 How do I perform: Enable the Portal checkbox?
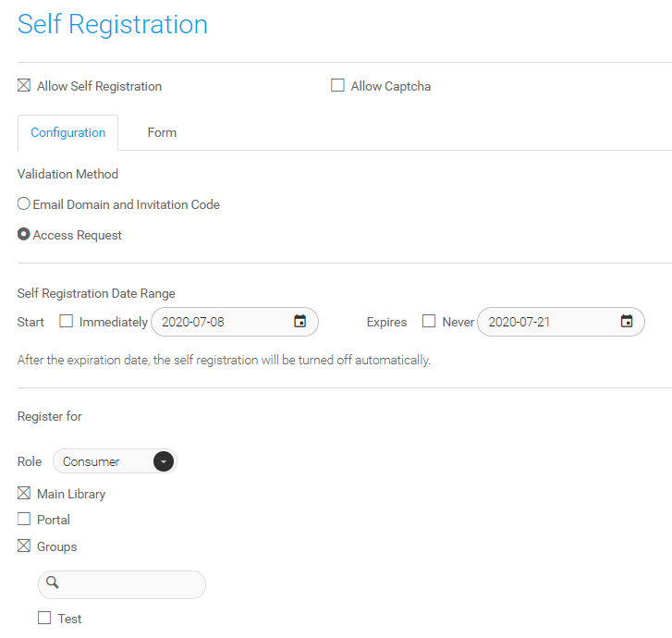(24, 519)
